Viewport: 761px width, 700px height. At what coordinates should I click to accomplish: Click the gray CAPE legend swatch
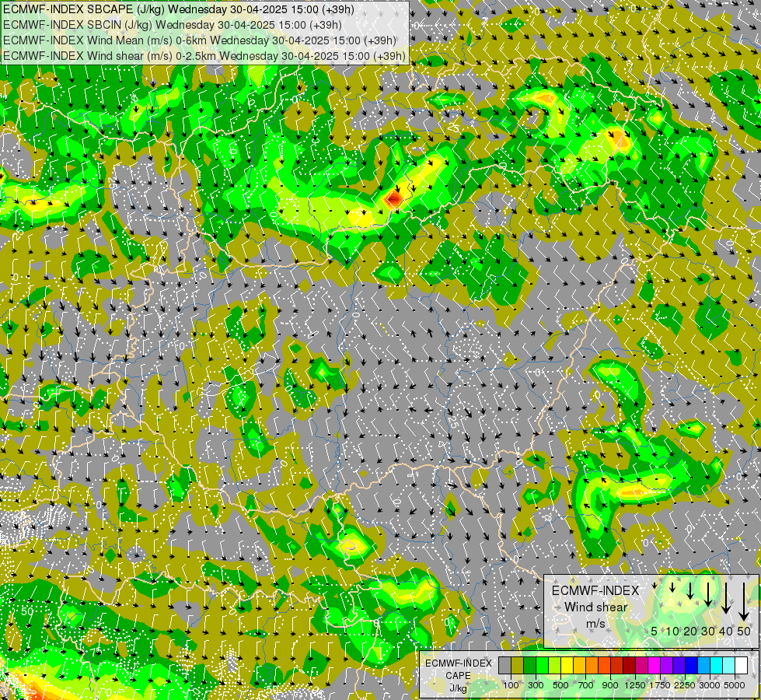coord(504,665)
